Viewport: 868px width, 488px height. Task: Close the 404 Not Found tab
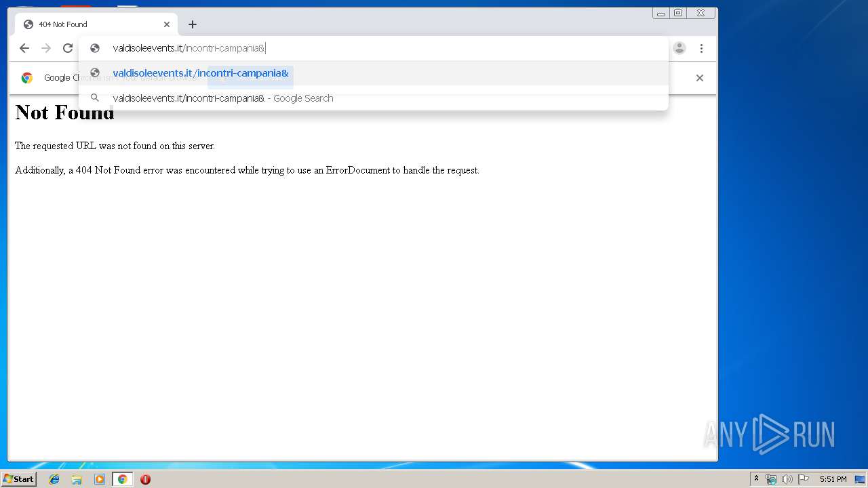tap(167, 24)
